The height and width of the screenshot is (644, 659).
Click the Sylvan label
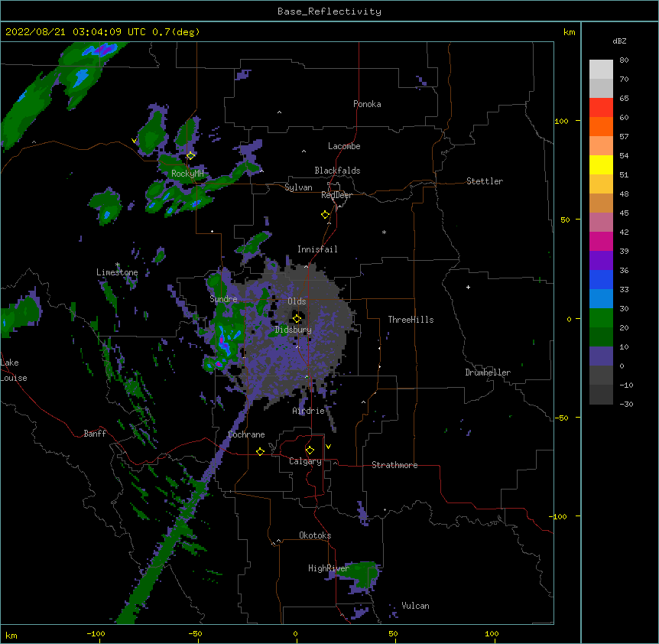pos(298,187)
